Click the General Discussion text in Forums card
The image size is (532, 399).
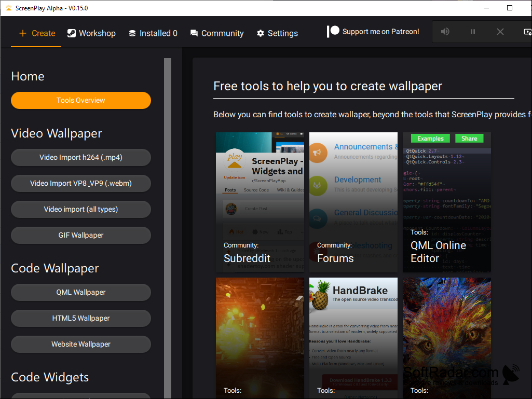(366, 212)
